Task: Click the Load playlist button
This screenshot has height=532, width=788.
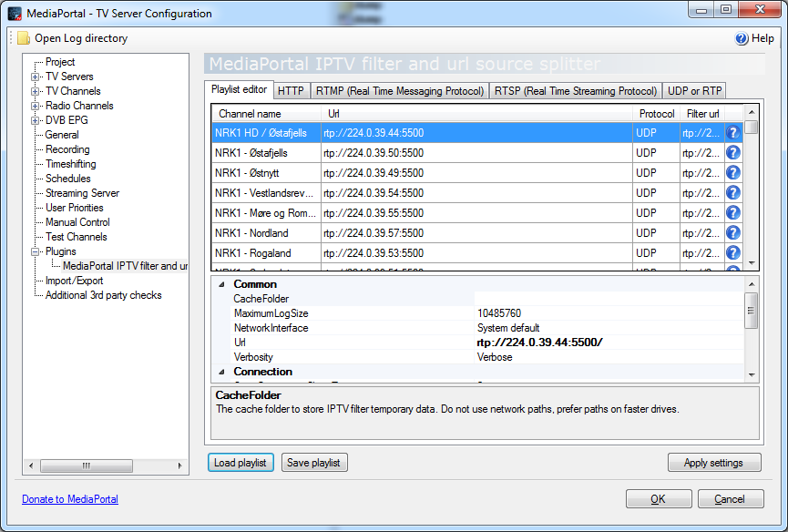Action: coord(240,463)
